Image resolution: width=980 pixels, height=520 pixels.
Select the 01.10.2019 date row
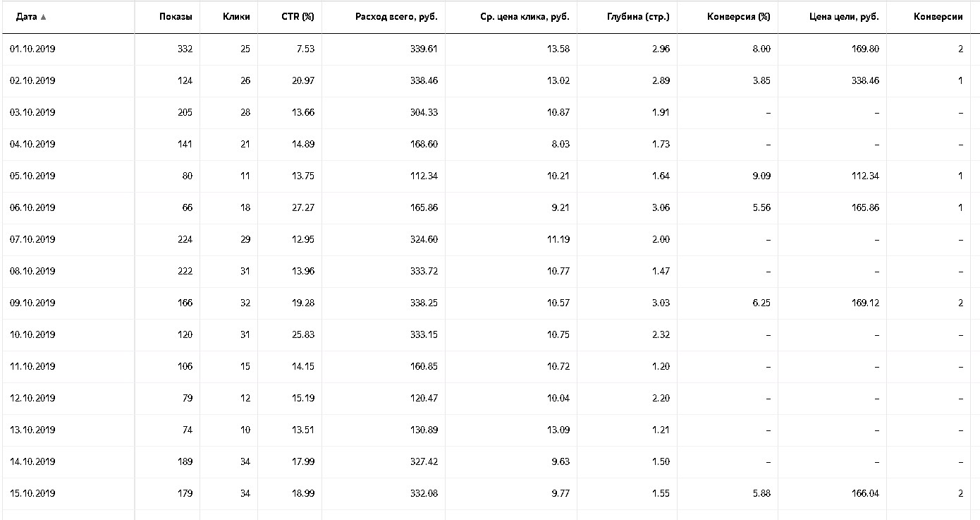click(32, 49)
